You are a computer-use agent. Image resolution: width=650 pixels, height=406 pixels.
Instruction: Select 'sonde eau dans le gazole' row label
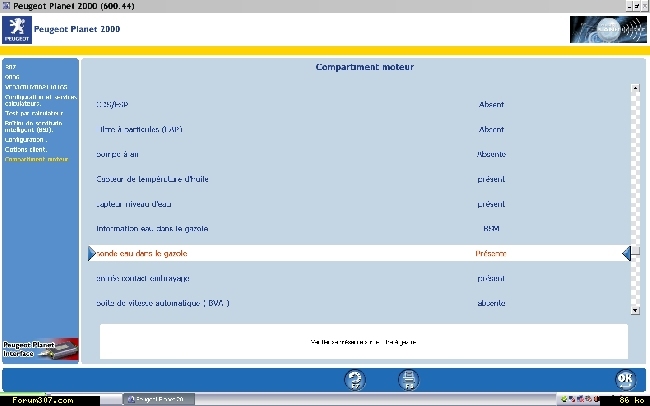point(142,253)
